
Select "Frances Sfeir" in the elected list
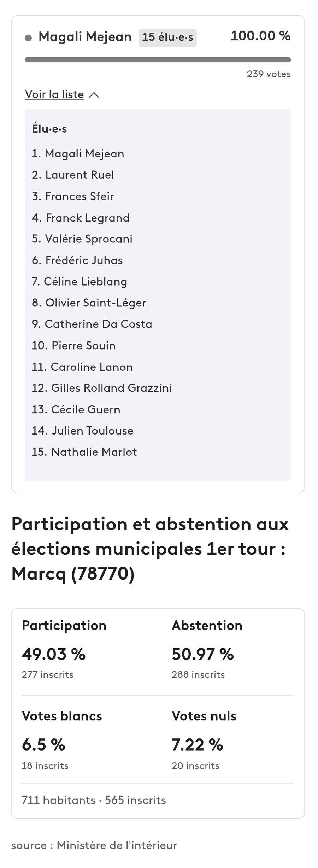tap(79, 196)
